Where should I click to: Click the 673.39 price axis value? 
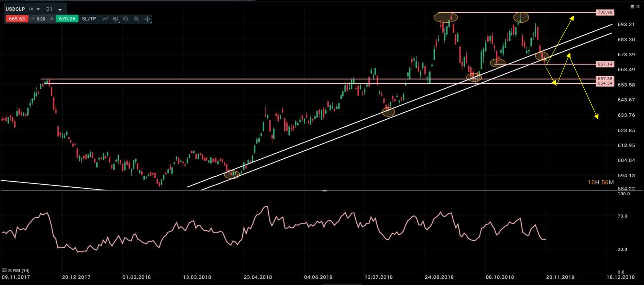tap(626, 54)
